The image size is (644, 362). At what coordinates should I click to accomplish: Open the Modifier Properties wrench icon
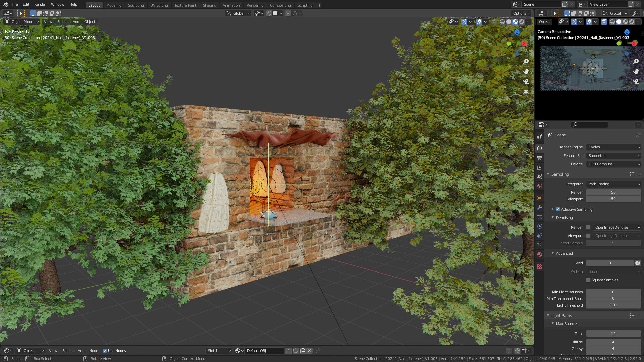pyautogui.click(x=540, y=207)
